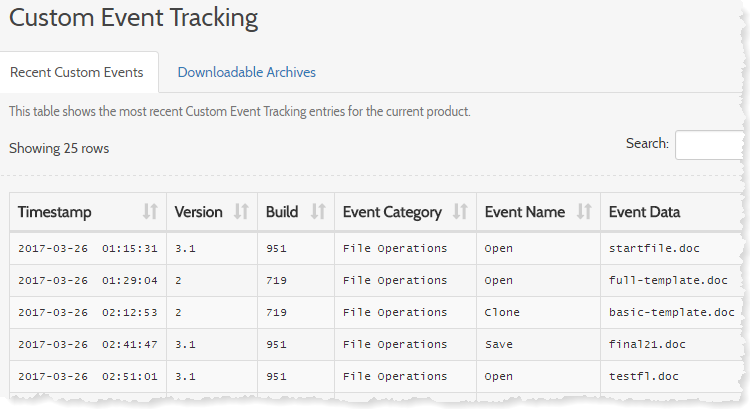
Task: Sort table by Event Name icon
Action: (584, 211)
